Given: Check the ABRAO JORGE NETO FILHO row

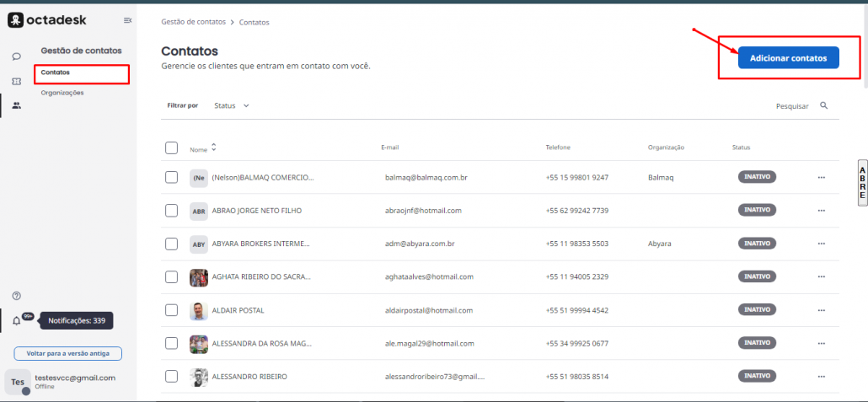Looking at the screenshot, I should click(x=172, y=210).
